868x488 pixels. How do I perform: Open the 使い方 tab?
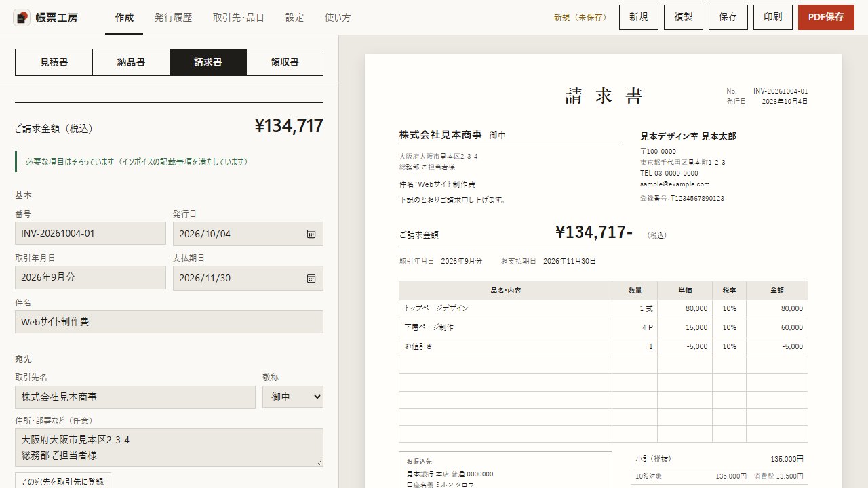pos(338,18)
